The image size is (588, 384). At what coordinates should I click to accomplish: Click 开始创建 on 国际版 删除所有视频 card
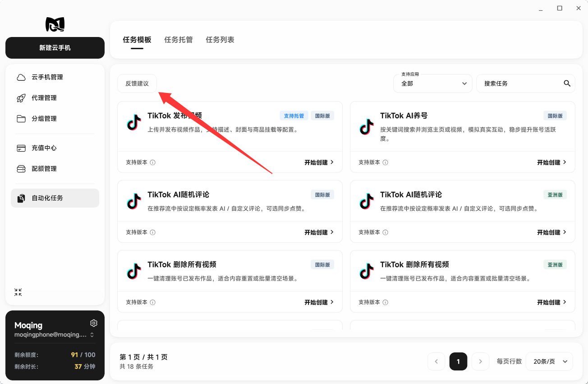pos(319,302)
